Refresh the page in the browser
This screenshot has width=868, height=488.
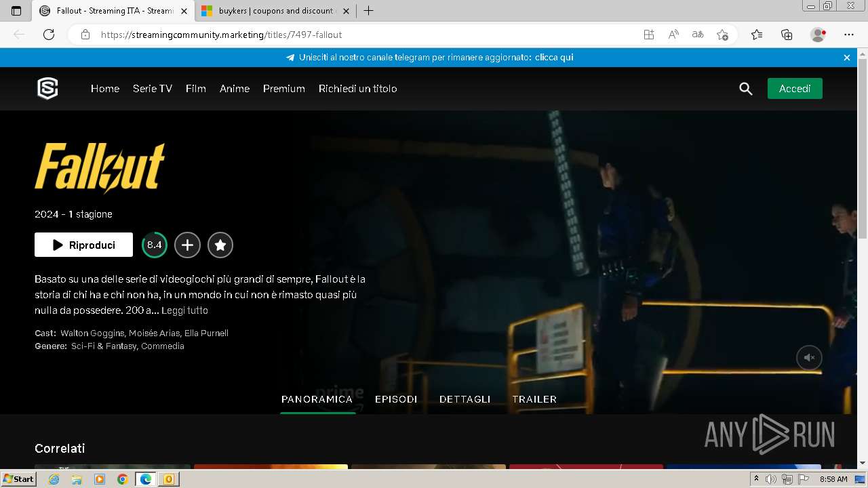tap(49, 35)
